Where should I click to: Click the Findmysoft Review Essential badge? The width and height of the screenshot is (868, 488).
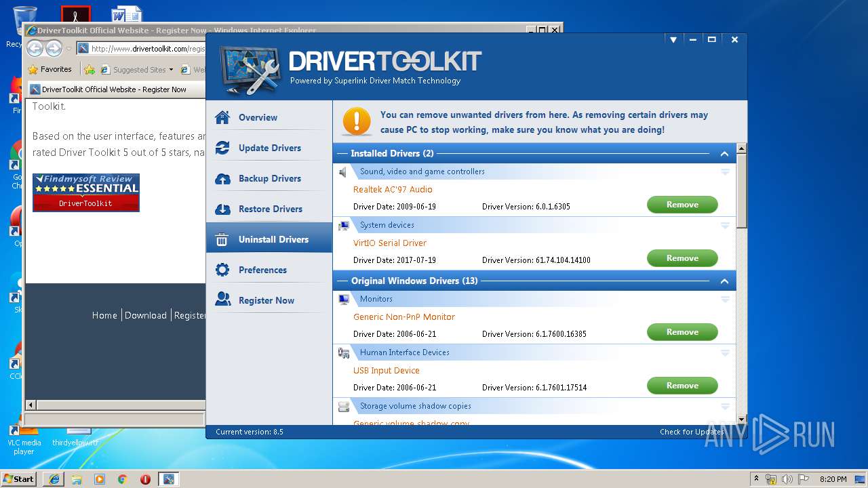tap(86, 192)
